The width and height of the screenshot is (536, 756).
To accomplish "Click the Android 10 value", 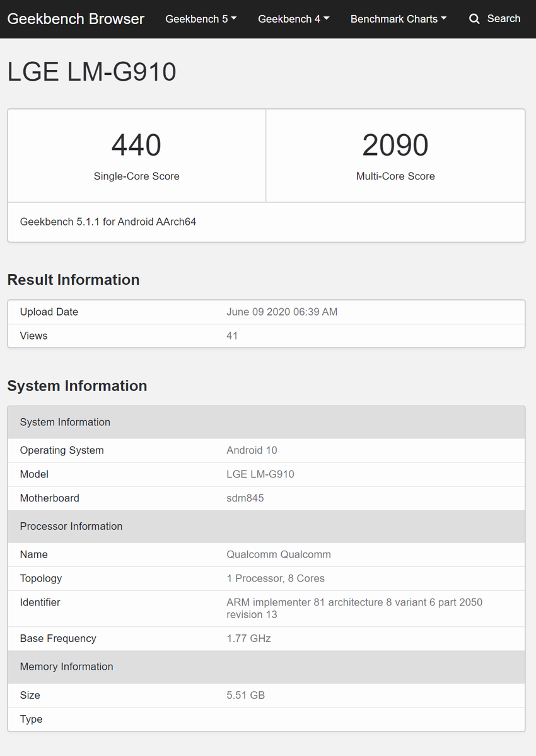I will pyautogui.click(x=252, y=450).
